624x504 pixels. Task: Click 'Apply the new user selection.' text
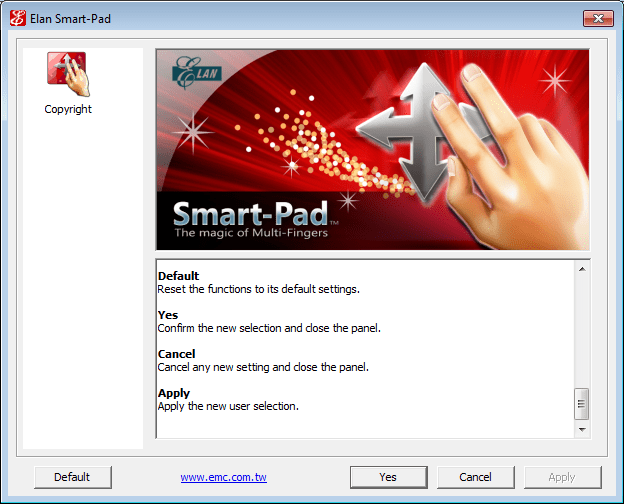point(228,406)
